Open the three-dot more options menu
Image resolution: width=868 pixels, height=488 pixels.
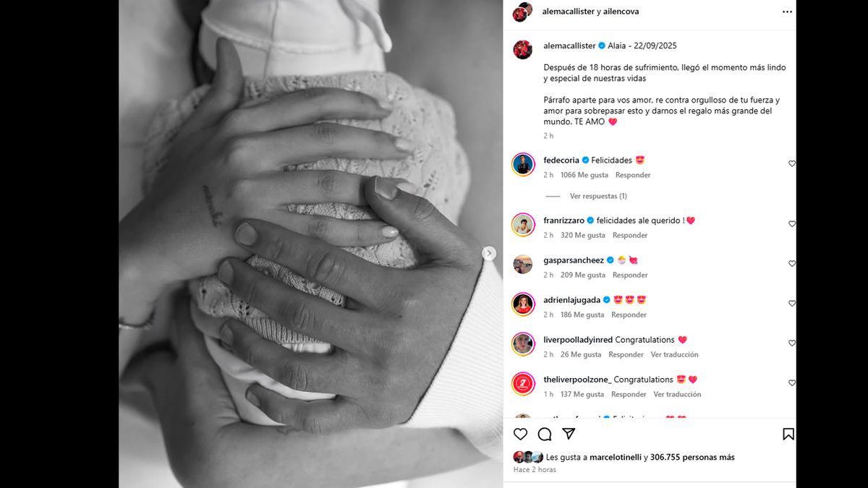coord(787,12)
